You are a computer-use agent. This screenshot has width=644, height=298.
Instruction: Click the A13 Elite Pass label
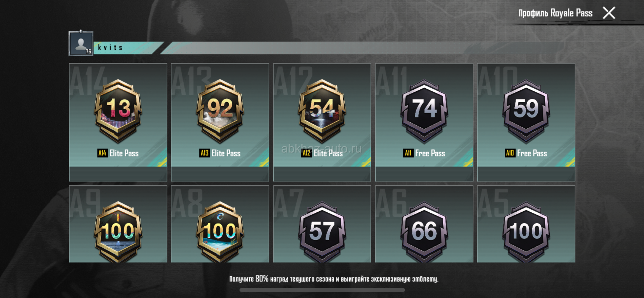click(x=220, y=153)
